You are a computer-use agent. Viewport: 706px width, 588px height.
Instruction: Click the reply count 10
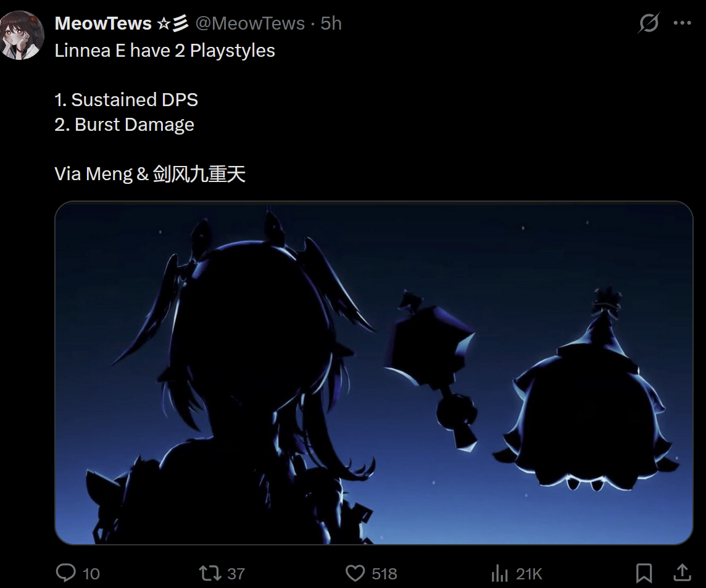point(91,574)
